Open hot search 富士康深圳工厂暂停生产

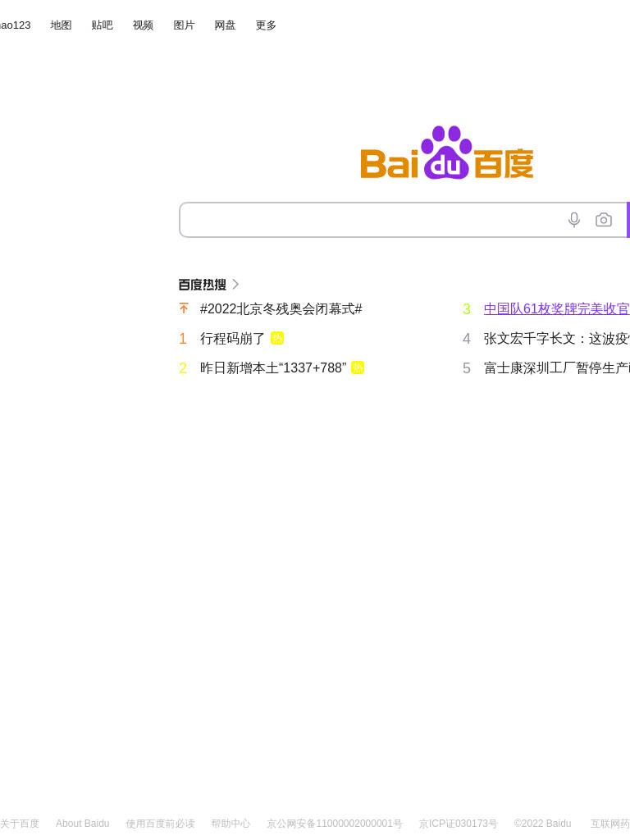[x=557, y=368]
